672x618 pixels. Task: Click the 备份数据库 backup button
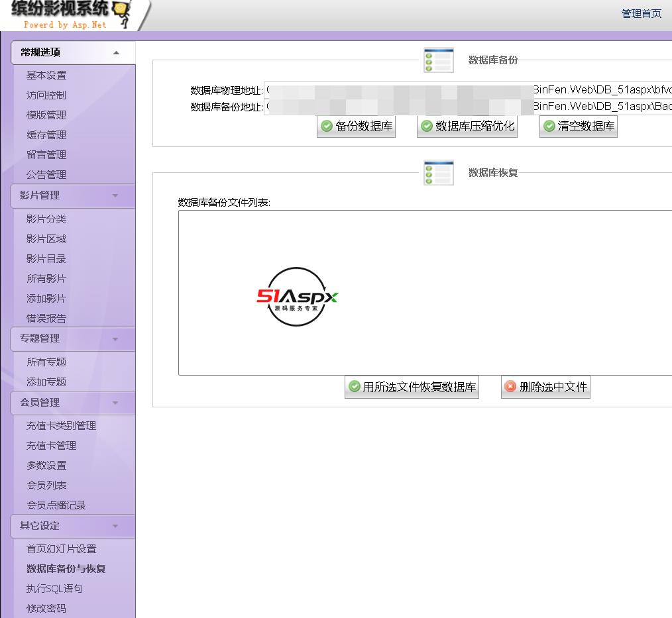(356, 127)
